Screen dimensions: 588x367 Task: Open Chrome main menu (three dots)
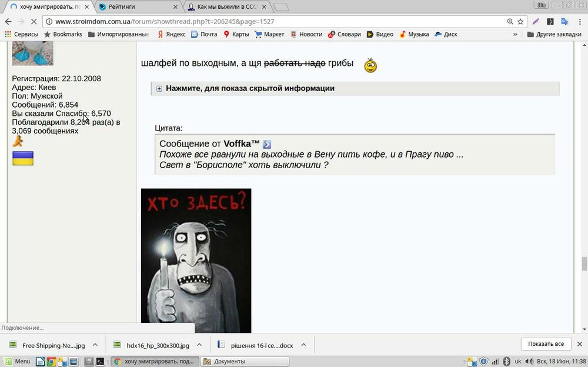click(x=580, y=22)
